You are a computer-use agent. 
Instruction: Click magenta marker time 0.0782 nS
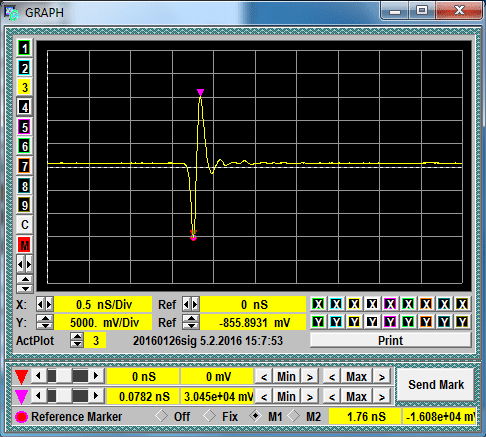click(144, 396)
